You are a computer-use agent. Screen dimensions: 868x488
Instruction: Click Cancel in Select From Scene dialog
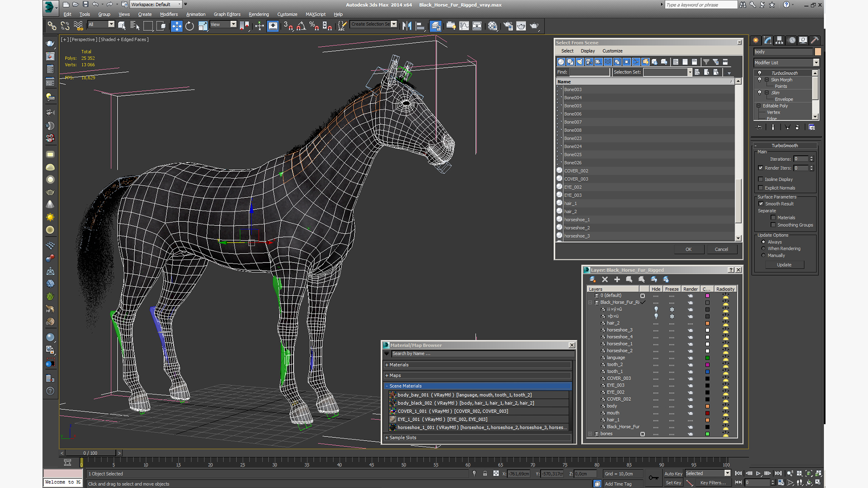[x=721, y=249]
